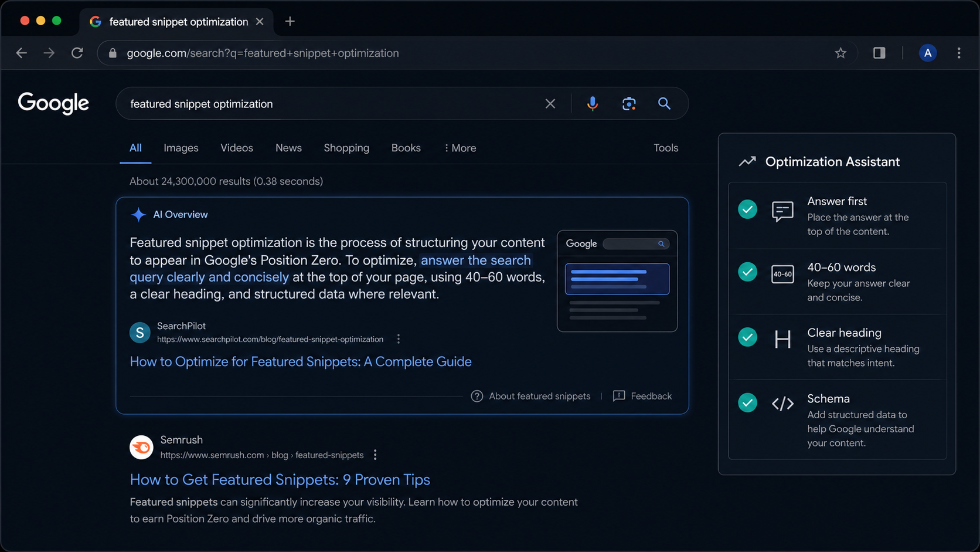Click the 'Answer first' tip heading

coord(837,201)
